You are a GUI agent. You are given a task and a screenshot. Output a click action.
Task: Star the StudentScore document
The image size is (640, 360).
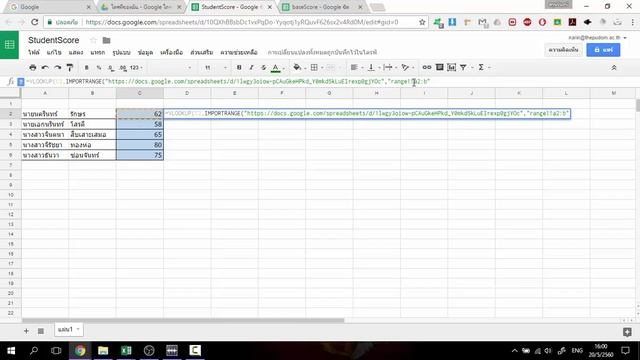[x=93, y=40]
